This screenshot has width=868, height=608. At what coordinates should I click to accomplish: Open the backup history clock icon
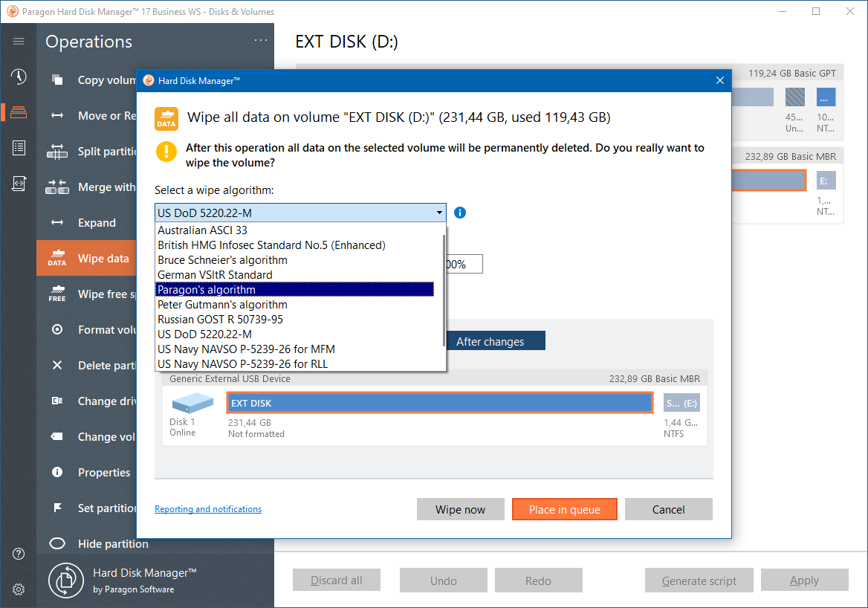[19, 77]
